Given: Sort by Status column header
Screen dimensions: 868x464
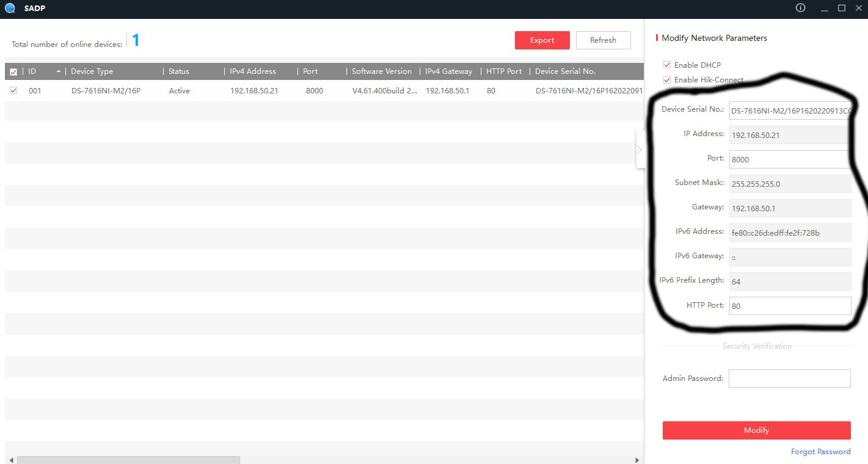Looking at the screenshot, I should pyautogui.click(x=179, y=71).
